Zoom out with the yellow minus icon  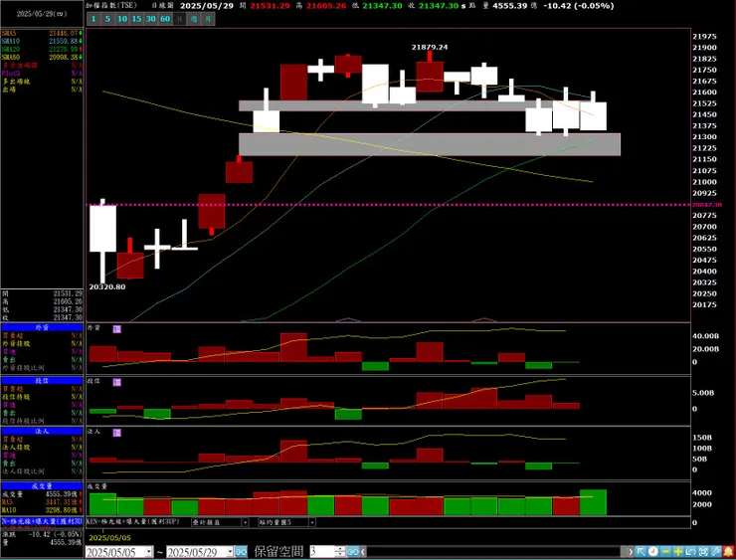665,552
